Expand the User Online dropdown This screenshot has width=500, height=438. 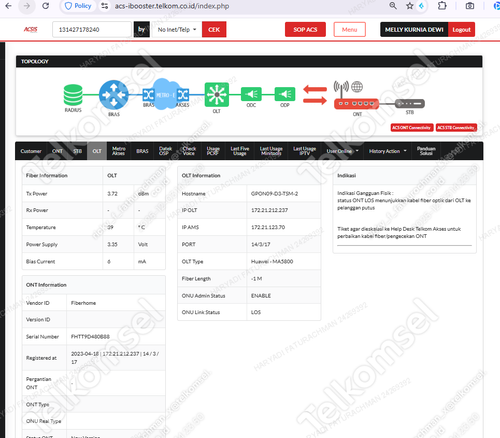pyautogui.click(x=342, y=151)
